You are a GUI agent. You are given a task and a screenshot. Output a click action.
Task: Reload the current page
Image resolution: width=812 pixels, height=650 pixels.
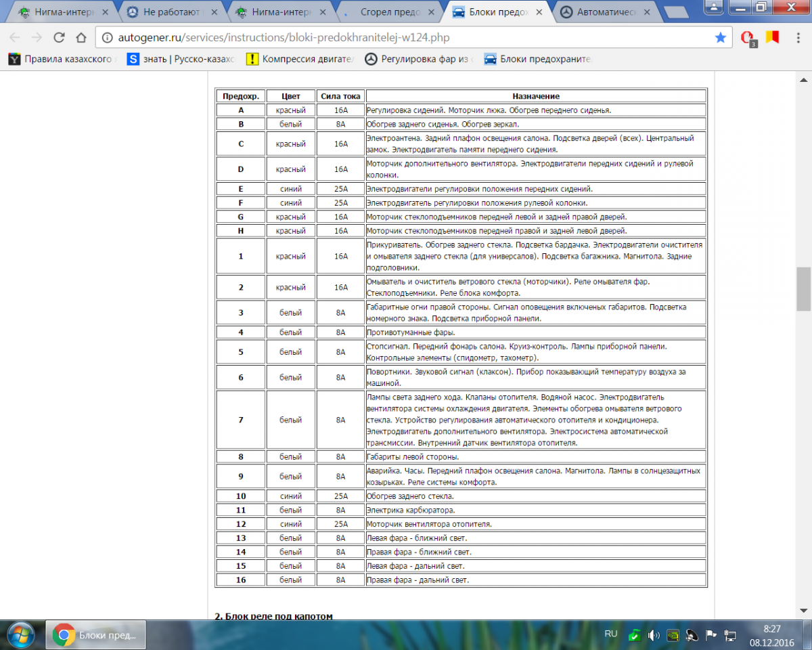(59, 38)
